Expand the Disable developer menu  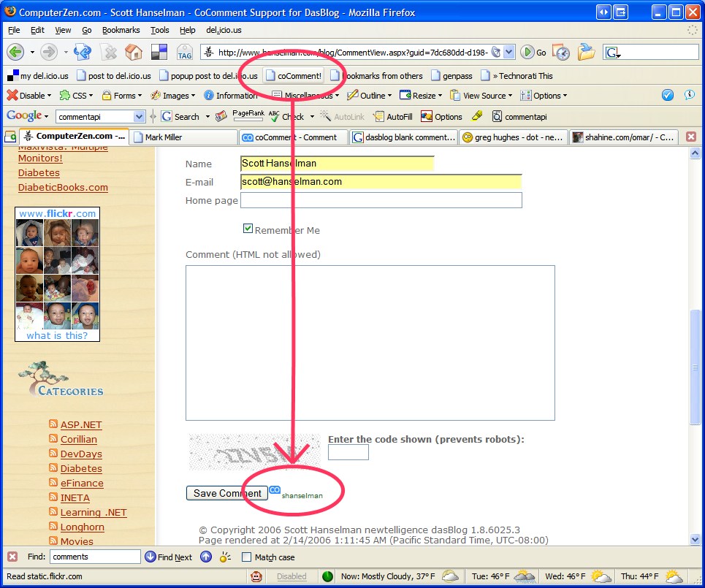tap(29, 95)
